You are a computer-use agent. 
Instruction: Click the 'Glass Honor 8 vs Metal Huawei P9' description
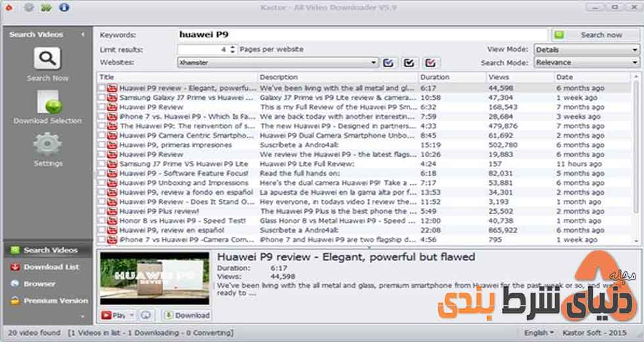(x=338, y=221)
